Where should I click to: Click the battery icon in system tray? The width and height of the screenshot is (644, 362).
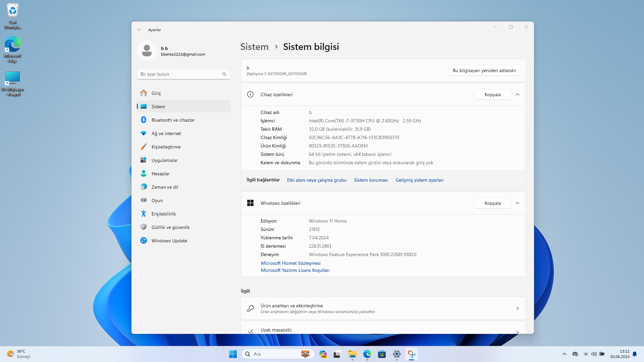click(x=602, y=354)
